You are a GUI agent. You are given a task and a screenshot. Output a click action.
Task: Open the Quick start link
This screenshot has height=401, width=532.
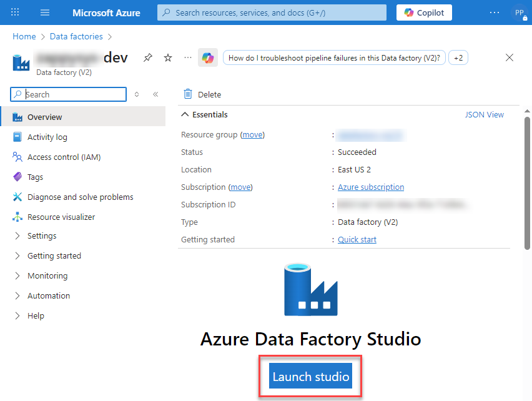(357, 239)
